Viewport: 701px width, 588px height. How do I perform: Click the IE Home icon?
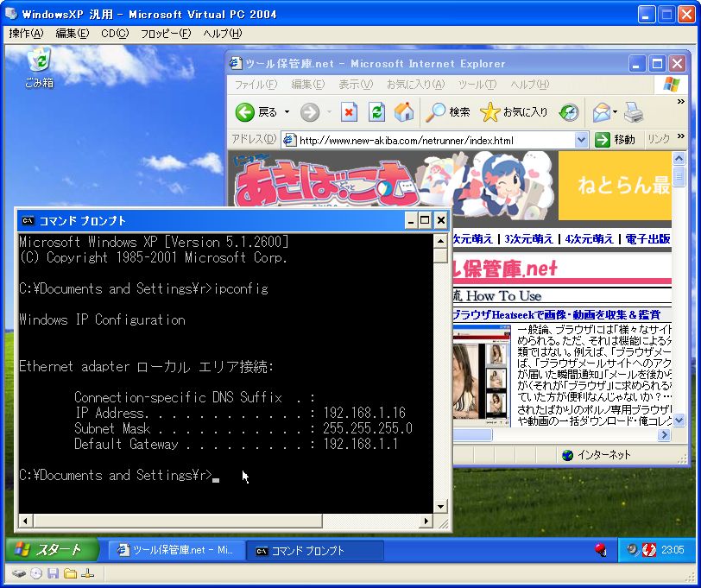(x=404, y=112)
